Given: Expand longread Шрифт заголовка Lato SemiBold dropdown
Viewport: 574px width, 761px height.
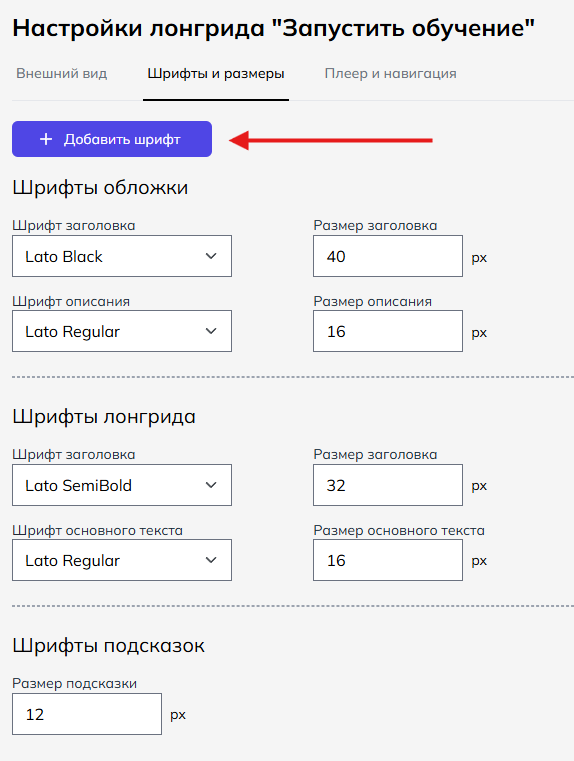Looking at the screenshot, I should point(122,485).
